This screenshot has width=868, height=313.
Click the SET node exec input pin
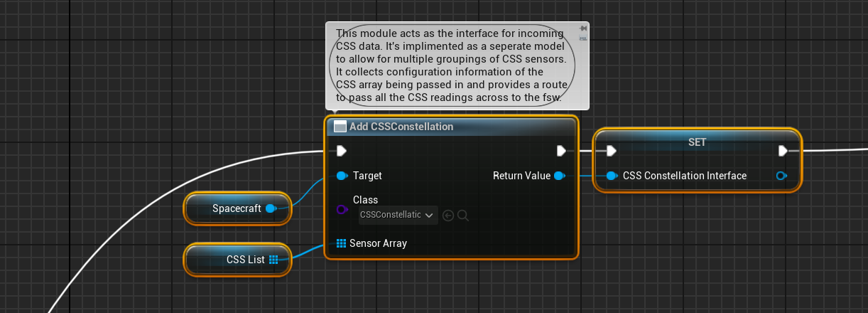coord(611,150)
